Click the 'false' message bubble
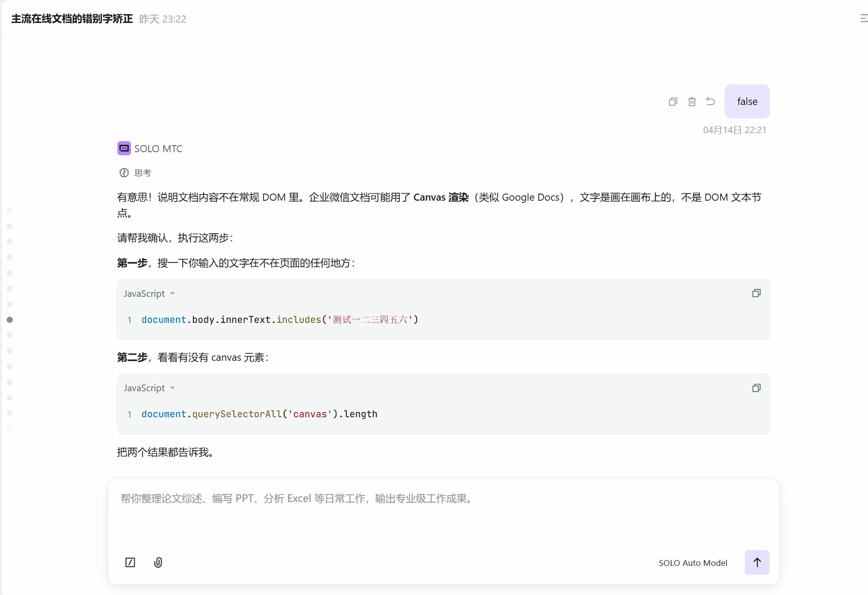This screenshot has width=868, height=595. (747, 102)
